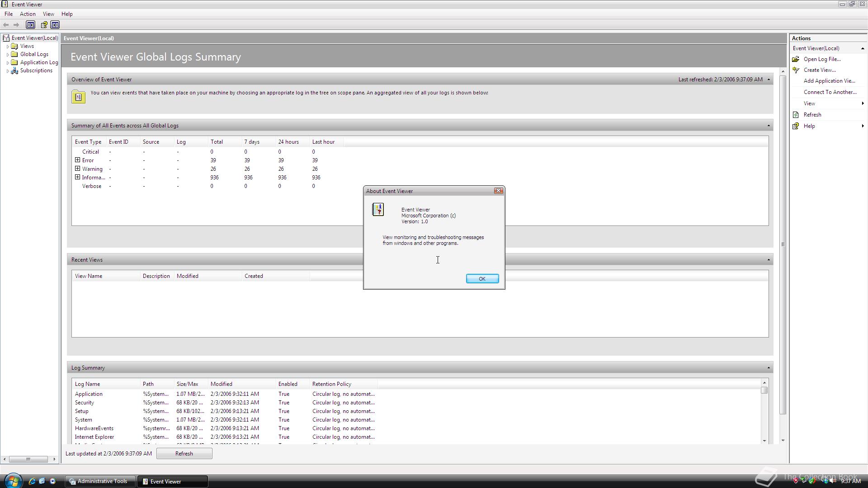The height and width of the screenshot is (488, 868).
Task: Click the Open Log File icon in Actions
Action: 796,59
